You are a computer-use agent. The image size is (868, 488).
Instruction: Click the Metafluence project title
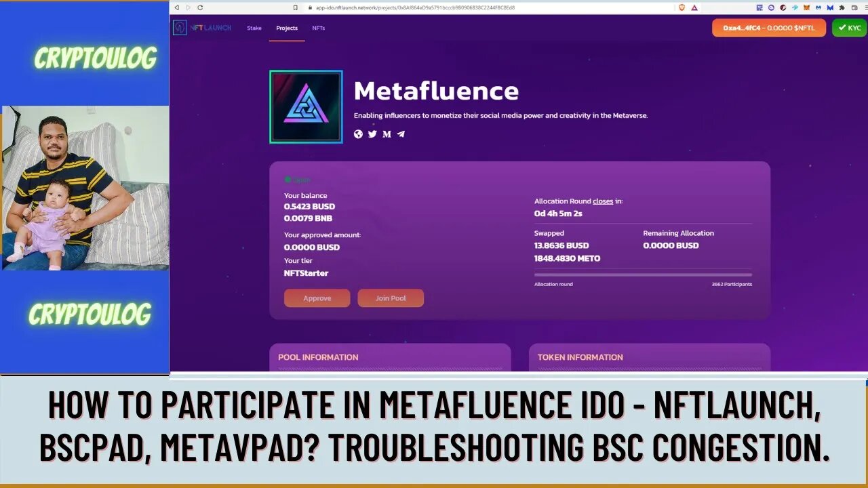(x=436, y=91)
